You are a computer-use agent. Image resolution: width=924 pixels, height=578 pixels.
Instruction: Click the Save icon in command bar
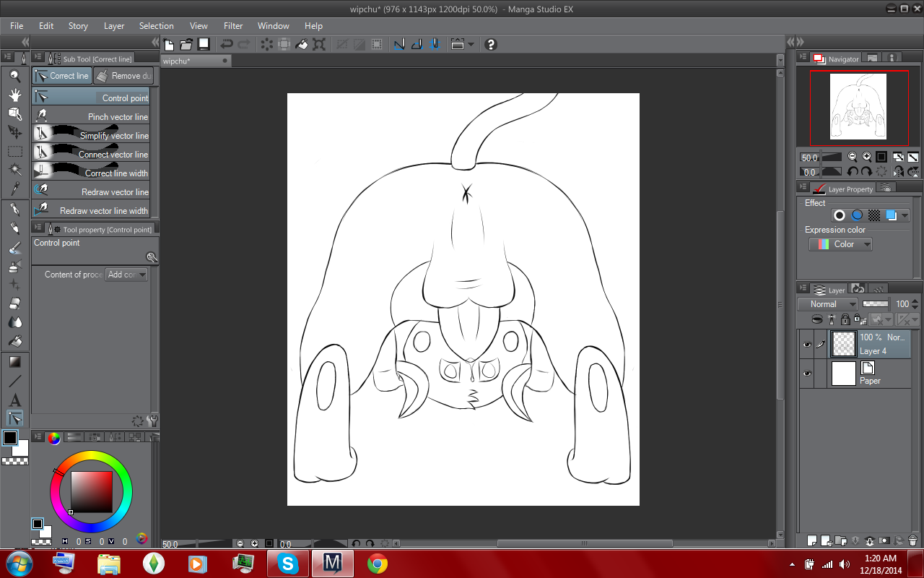pos(204,44)
